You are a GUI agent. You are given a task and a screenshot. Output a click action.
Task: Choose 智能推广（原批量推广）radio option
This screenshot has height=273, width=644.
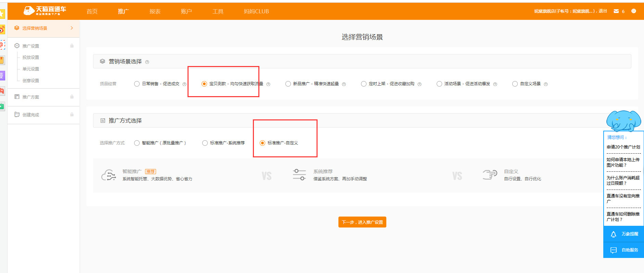[x=137, y=143]
